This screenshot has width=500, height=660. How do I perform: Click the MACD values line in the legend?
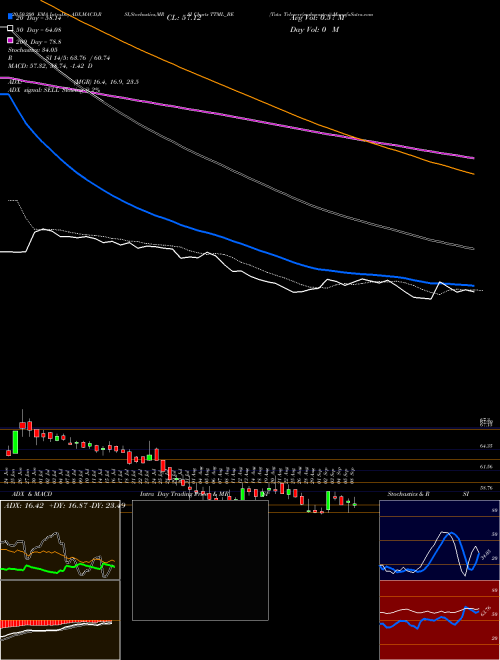click(51, 66)
